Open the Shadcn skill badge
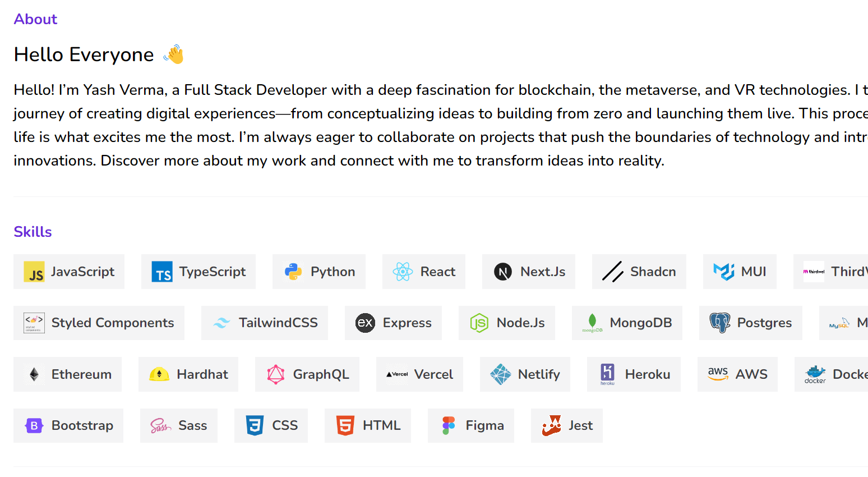 (x=639, y=272)
